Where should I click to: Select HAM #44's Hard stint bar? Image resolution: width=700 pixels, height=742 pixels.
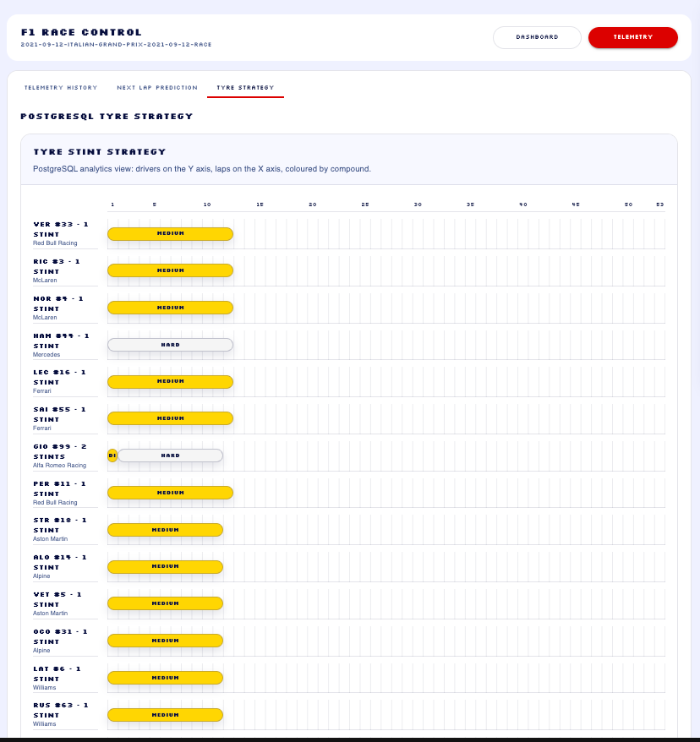tap(171, 345)
